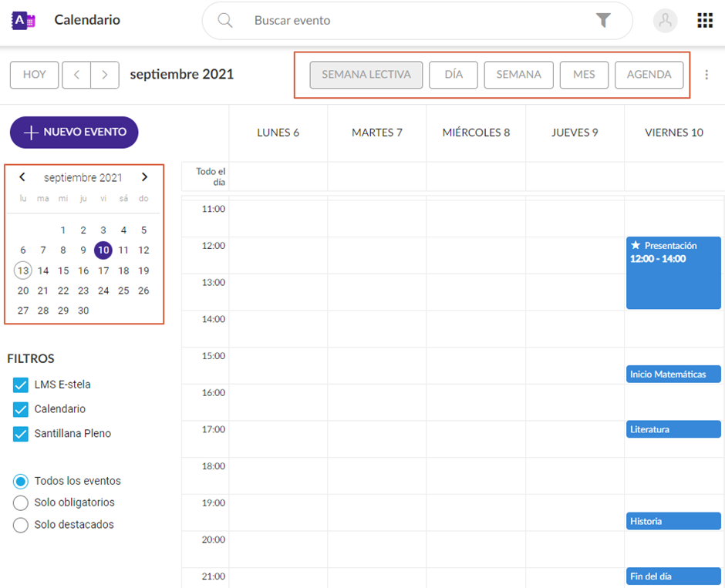Click the search magnifier icon
The width and height of the screenshot is (725, 588).
225,21
